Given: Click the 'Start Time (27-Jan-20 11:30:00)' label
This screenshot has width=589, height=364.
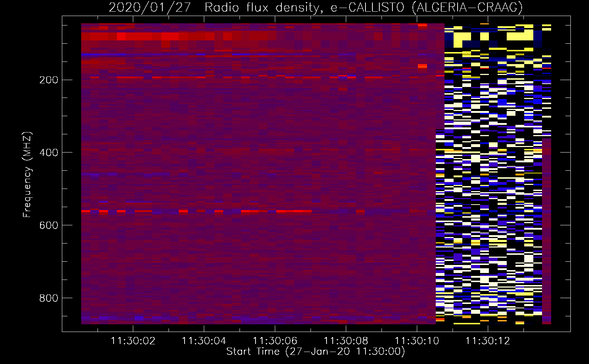Looking at the screenshot, I should [x=316, y=352].
